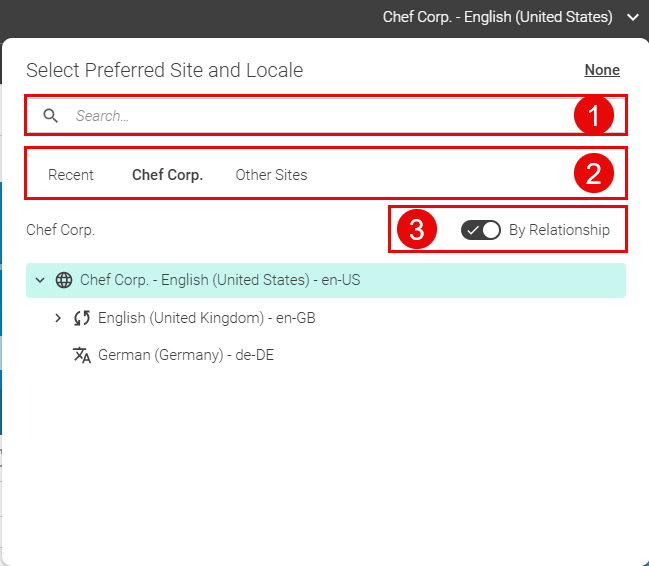Open the Other Sites tab
Screen dimensions: 649x566
271,175
